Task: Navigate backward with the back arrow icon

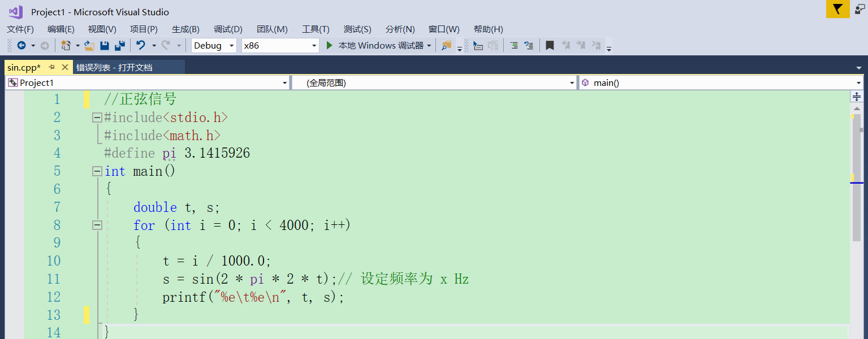Action: [21, 45]
